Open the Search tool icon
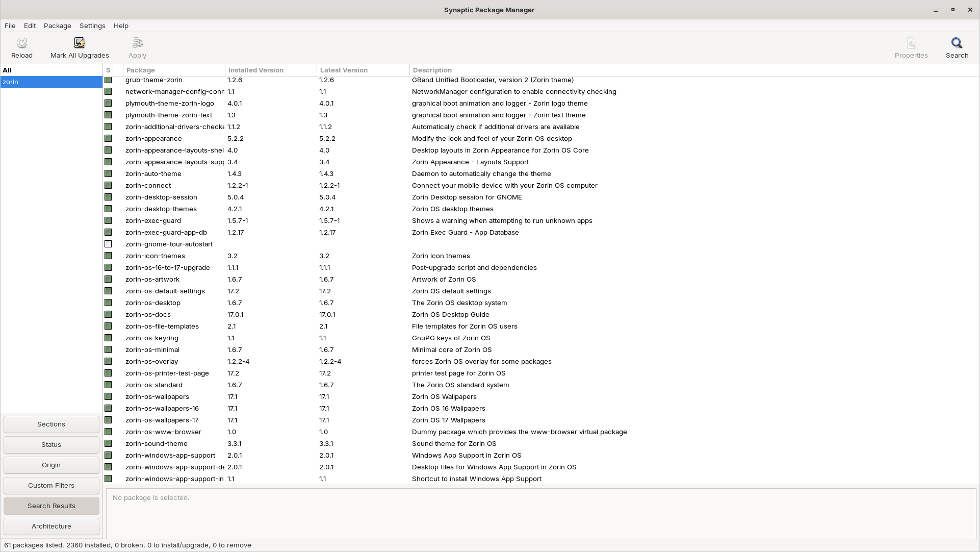The image size is (980, 552). coord(957,43)
